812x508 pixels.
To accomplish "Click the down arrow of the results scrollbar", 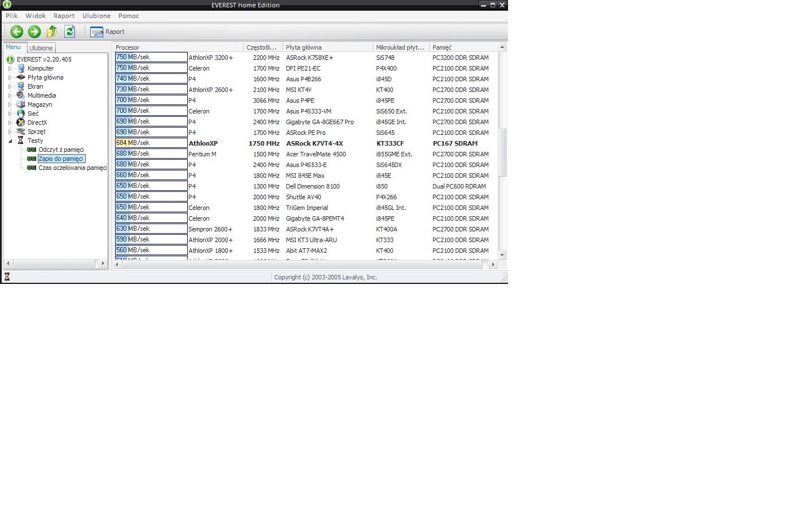I will [x=502, y=255].
